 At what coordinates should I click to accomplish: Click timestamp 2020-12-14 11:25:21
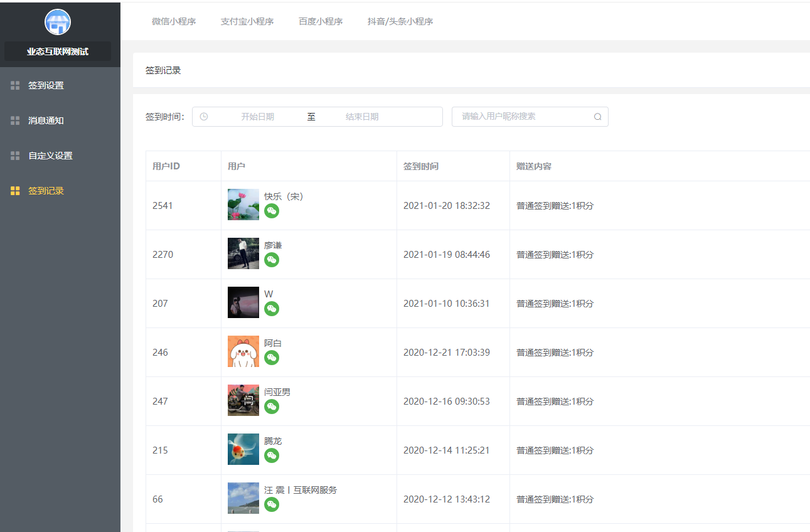pyautogui.click(x=447, y=450)
